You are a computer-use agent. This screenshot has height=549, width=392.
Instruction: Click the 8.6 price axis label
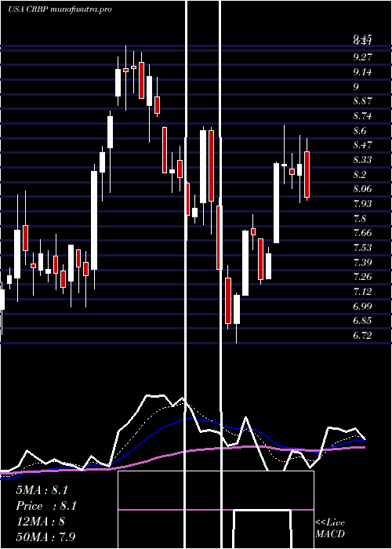360,131
